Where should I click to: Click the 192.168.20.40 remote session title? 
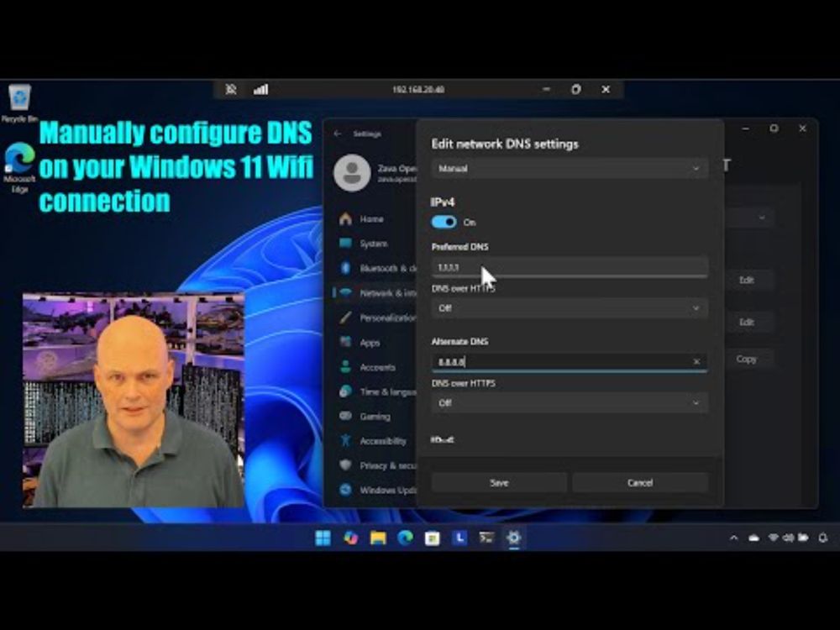[x=418, y=90]
